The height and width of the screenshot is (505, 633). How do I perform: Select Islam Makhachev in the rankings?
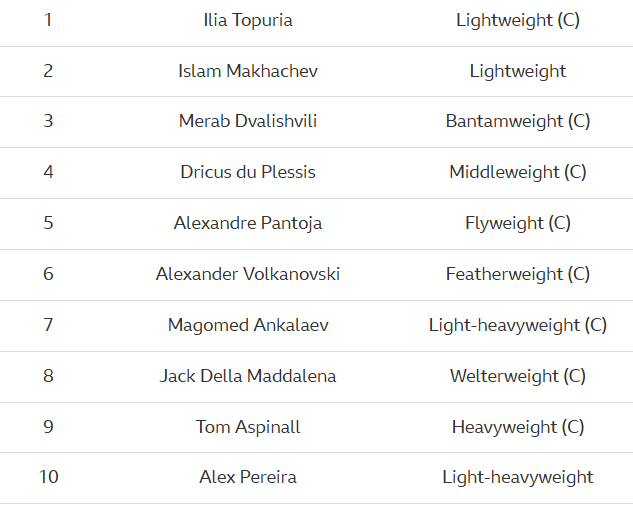(248, 71)
